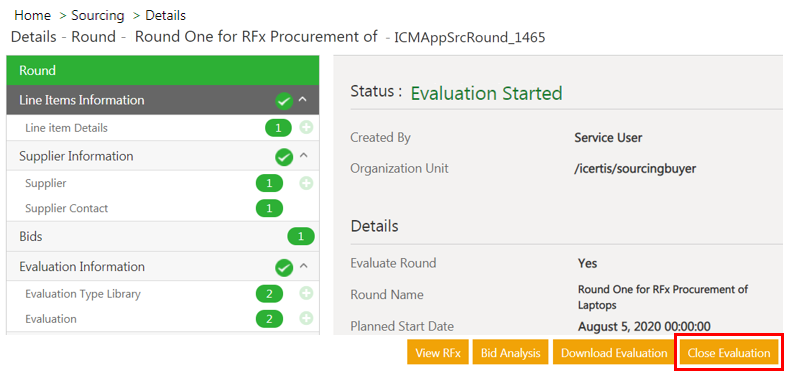Open Bid Analysis
The height and width of the screenshot is (373, 790).
coord(511,352)
